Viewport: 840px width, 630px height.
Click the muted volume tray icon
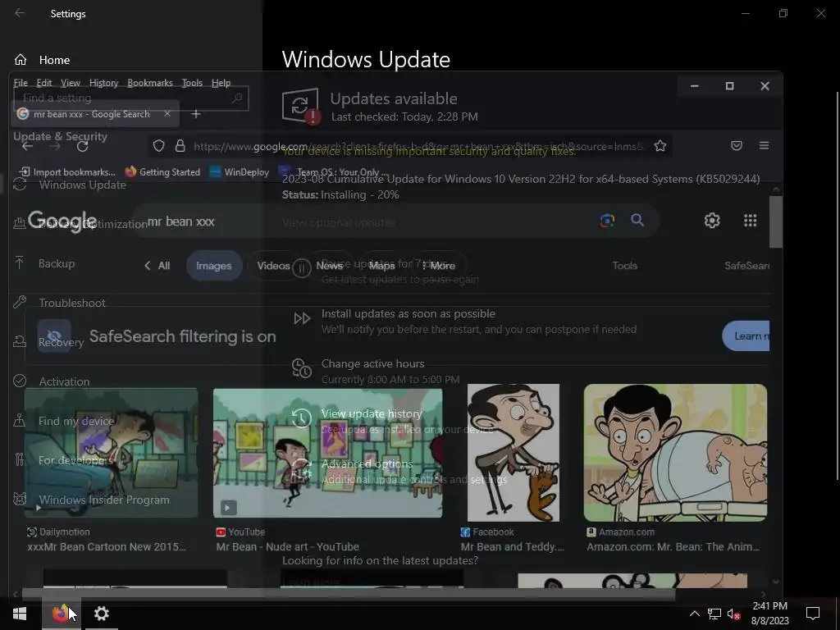[733, 614]
